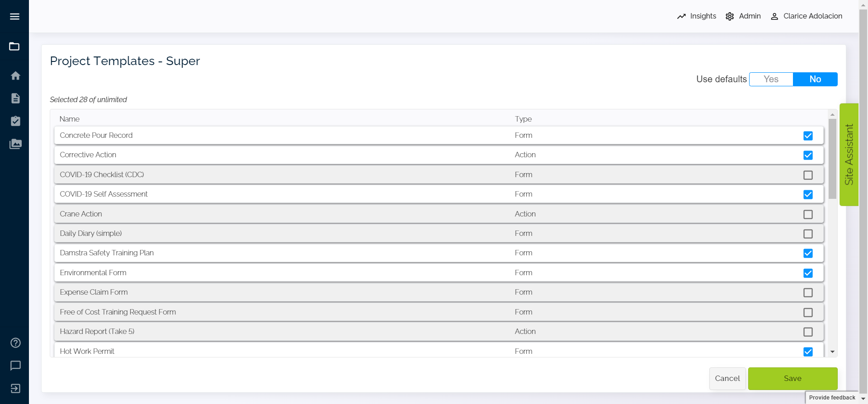Set Use defaults to Yes

(771, 79)
